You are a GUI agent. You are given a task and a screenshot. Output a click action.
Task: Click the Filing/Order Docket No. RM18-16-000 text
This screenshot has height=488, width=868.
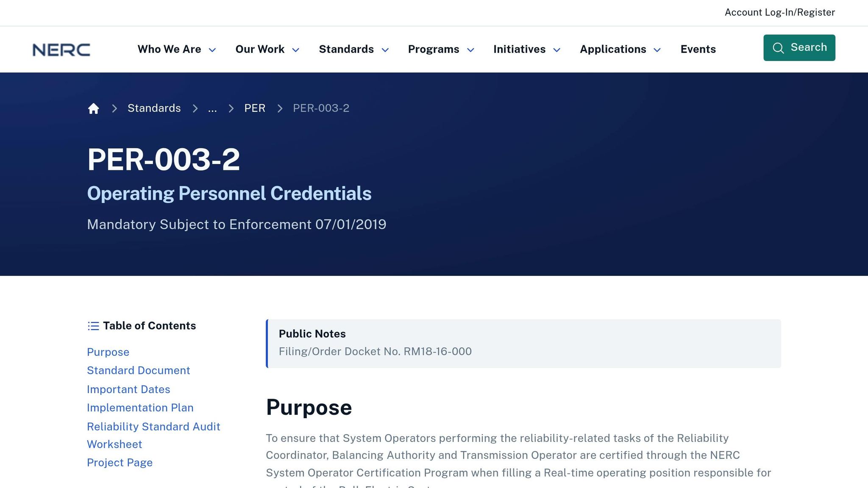(x=375, y=352)
